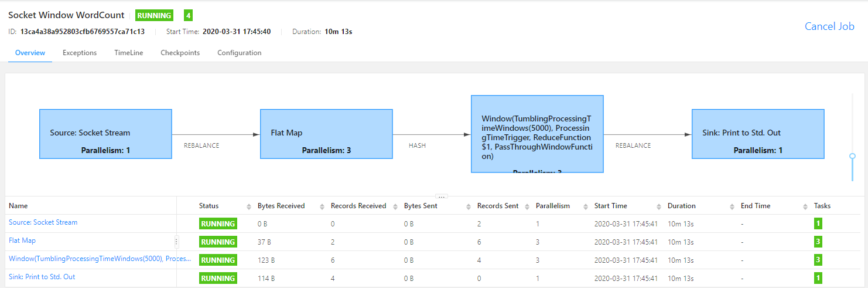The height and width of the screenshot is (288, 868).
Task: Switch to the Exceptions tab
Action: 80,53
